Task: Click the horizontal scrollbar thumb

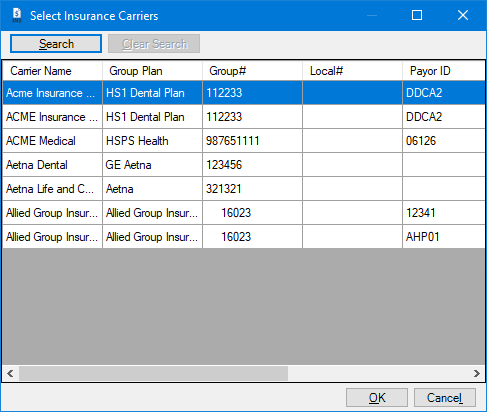Action: [x=153, y=373]
